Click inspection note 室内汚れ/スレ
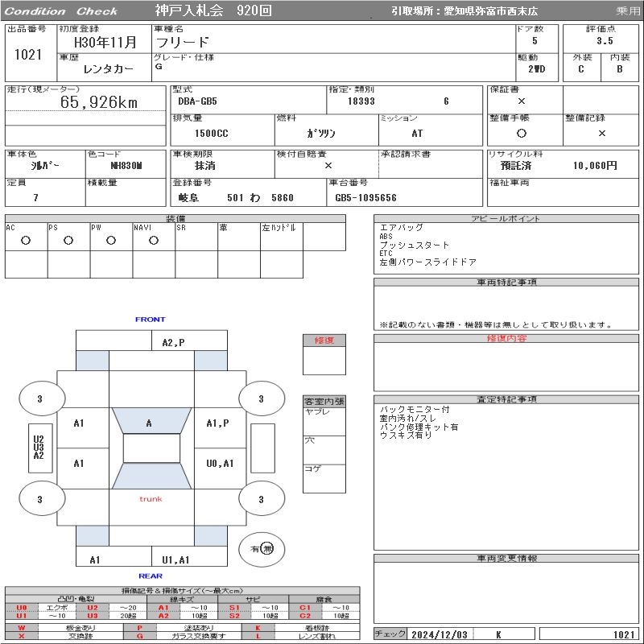644x644 pixels. 408,418
